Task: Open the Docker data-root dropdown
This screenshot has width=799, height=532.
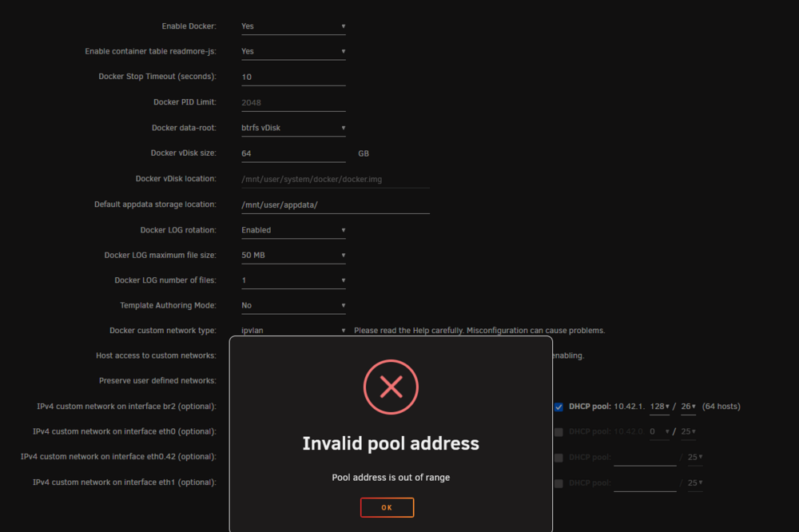Action: [293, 128]
